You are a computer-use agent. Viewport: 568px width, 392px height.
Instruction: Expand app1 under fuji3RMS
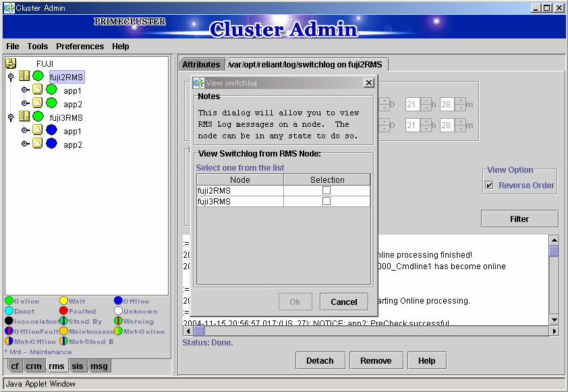(x=25, y=130)
